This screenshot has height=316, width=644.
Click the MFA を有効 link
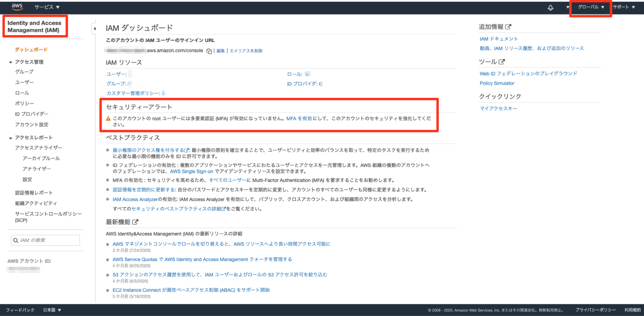[x=299, y=119]
